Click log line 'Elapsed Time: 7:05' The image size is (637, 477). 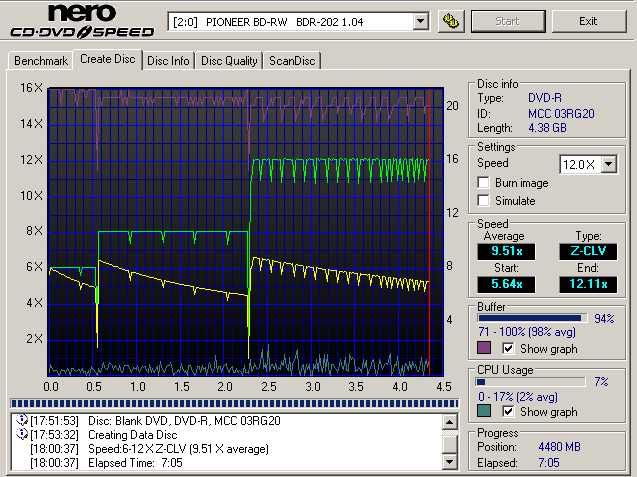[x=135, y=463]
